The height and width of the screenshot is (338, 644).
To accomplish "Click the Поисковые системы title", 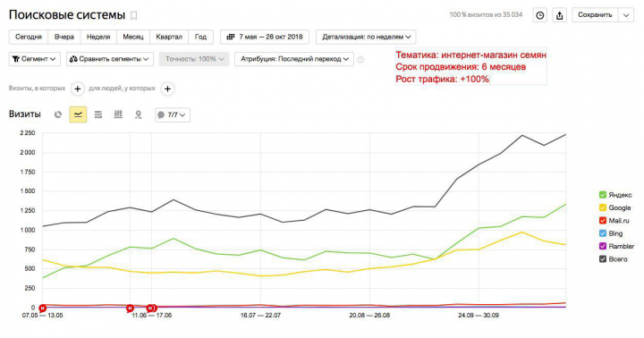I will (x=67, y=15).
